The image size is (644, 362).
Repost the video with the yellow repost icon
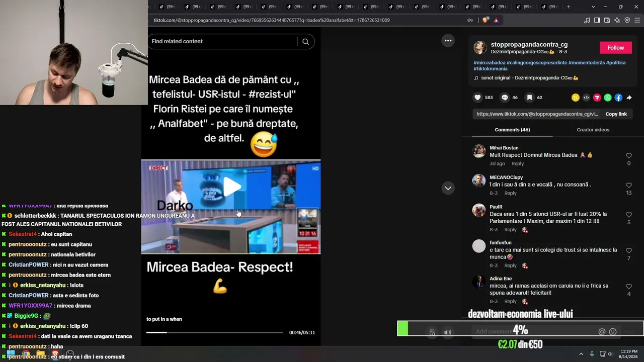tap(575, 98)
